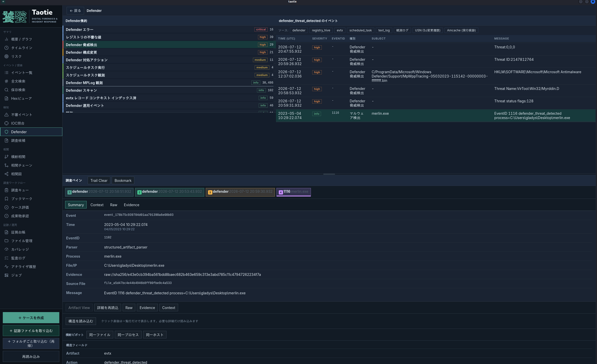Toggle the 観測ログ source filter
Screen dimensions: 597x364
tap(402, 30)
